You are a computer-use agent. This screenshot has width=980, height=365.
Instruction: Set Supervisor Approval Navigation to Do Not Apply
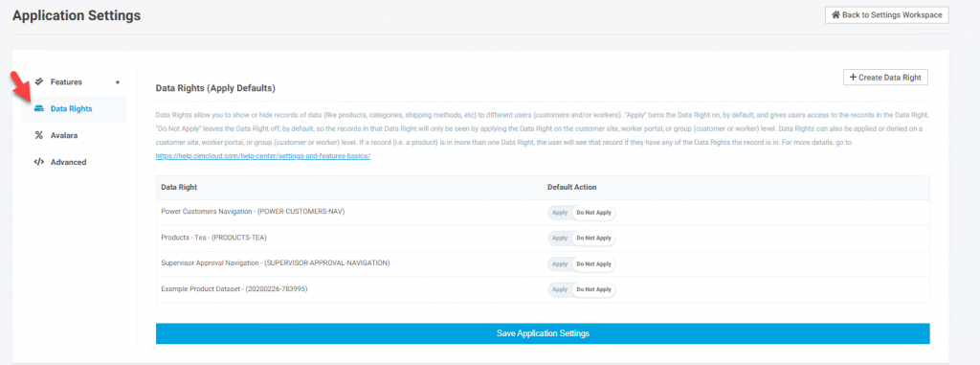(593, 264)
